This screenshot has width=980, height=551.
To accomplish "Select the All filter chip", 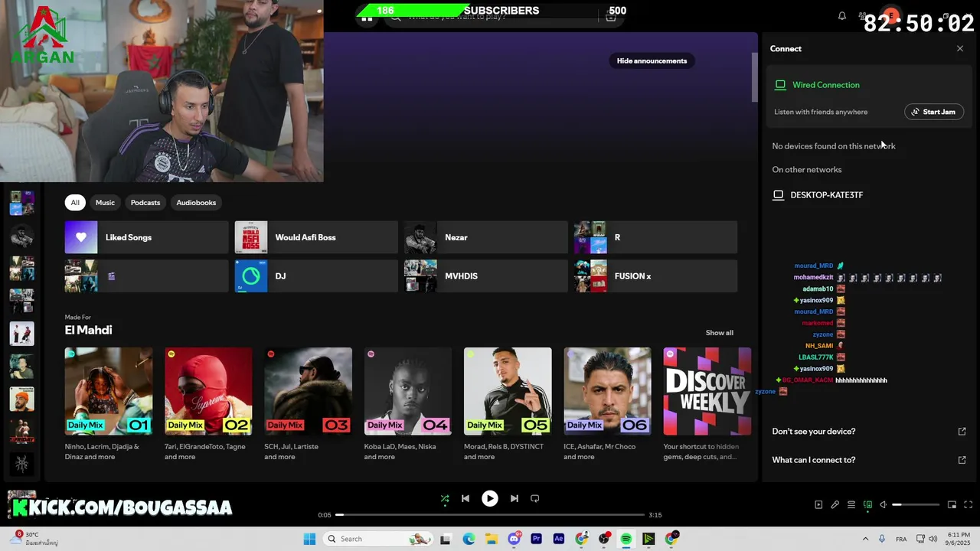I will click(x=75, y=203).
